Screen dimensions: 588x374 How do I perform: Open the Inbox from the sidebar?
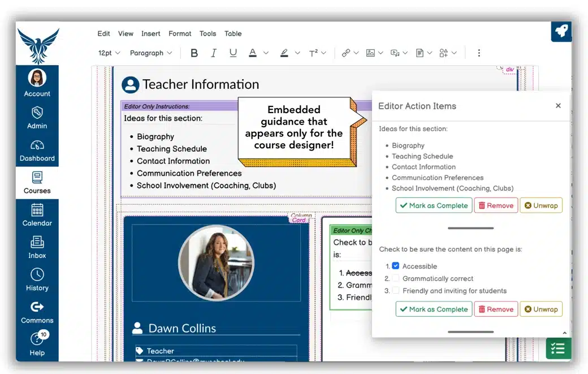click(x=37, y=247)
